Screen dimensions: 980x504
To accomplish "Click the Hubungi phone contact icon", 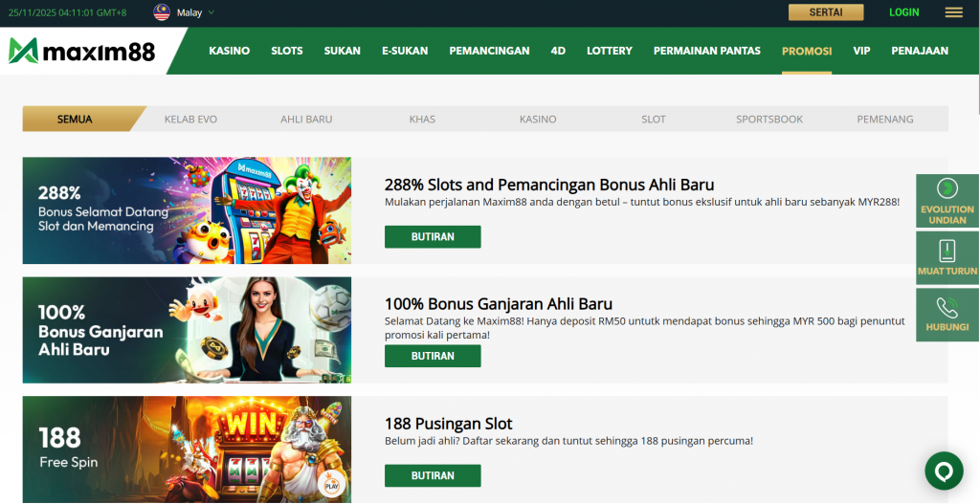I will point(947,308).
